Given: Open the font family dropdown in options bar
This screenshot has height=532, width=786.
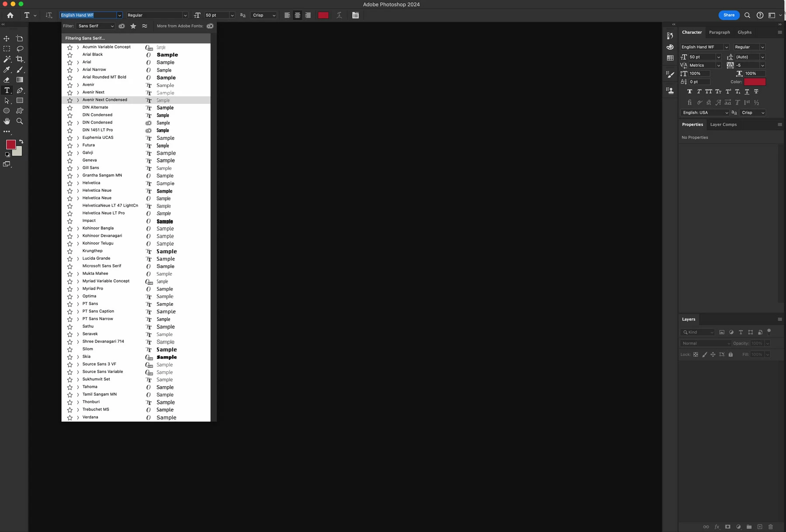Looking at the screenshot, I should [119, 15].
